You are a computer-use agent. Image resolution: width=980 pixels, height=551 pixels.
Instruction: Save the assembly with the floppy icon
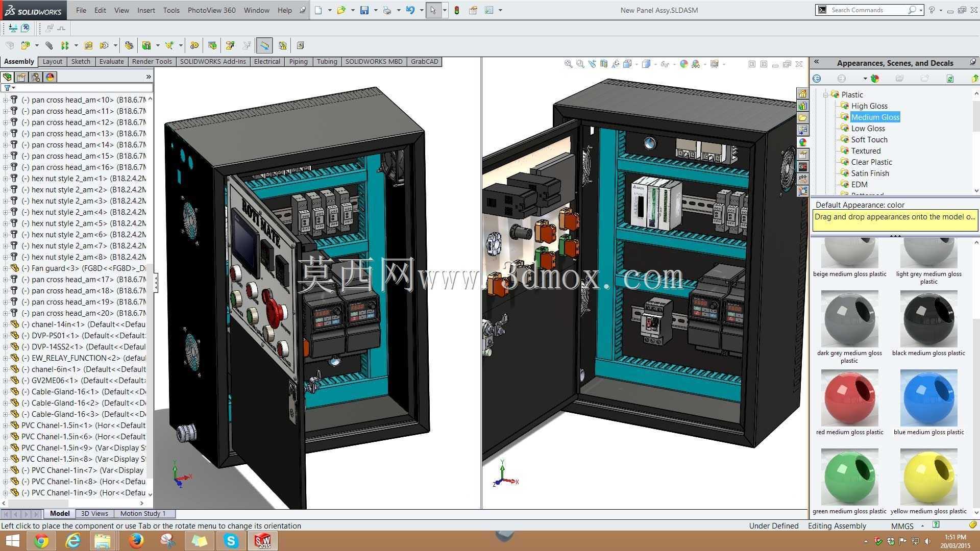click(x=364, y=10)
